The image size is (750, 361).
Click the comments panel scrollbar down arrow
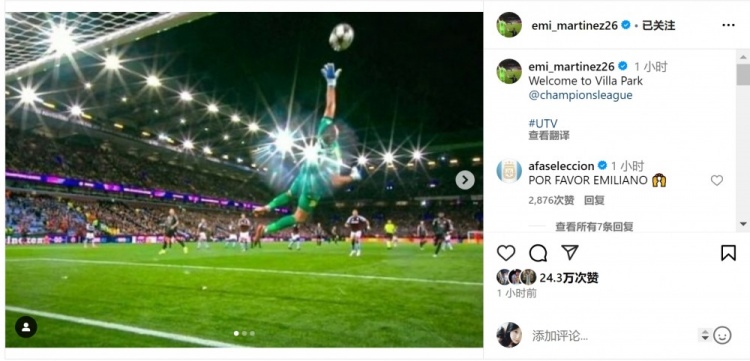coord(743,224)
